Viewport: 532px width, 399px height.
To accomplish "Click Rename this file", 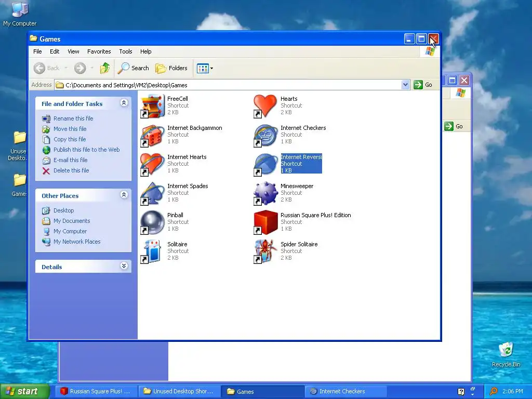I will (x=73, y=118).
